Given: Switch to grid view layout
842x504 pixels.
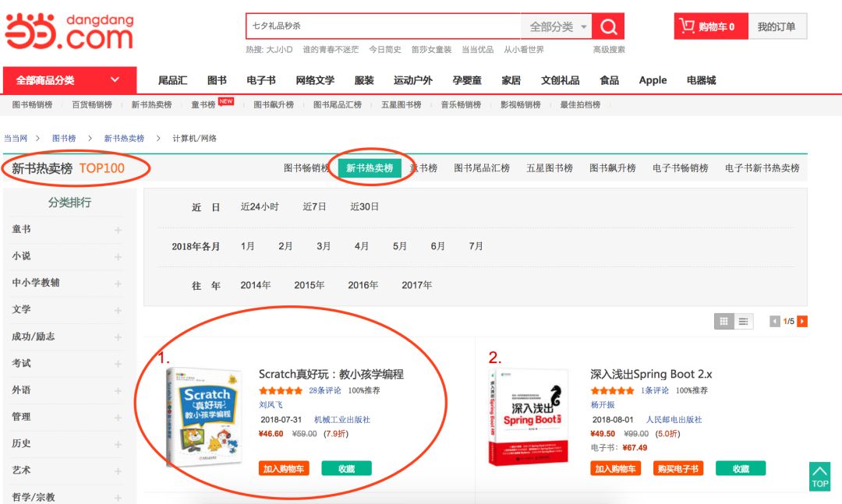Looking at the screenshot, I should [x=723, y=321].
